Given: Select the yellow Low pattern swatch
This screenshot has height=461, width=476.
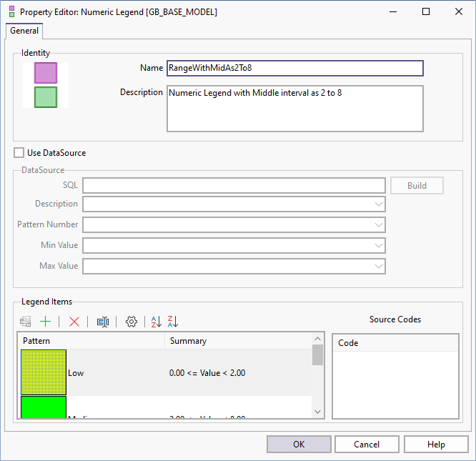Looking at the screenshot, I should click(44, 372).
